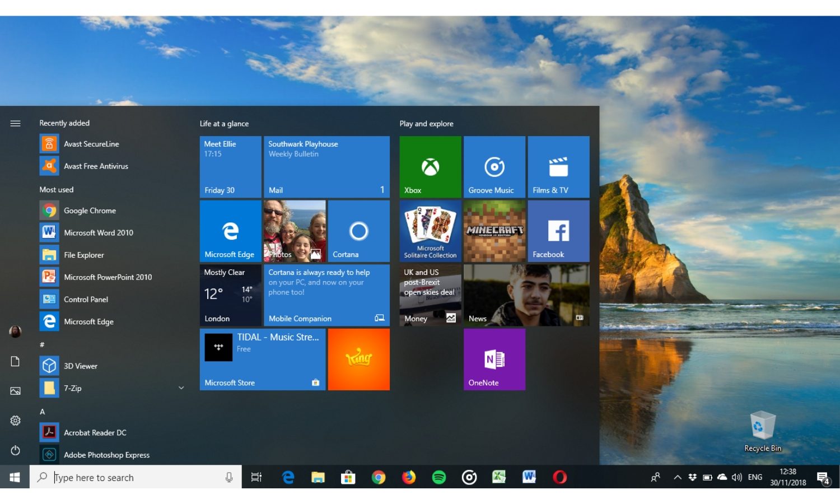
Task: Open the ENG language switcher
Action: click(x=755, y=477)
